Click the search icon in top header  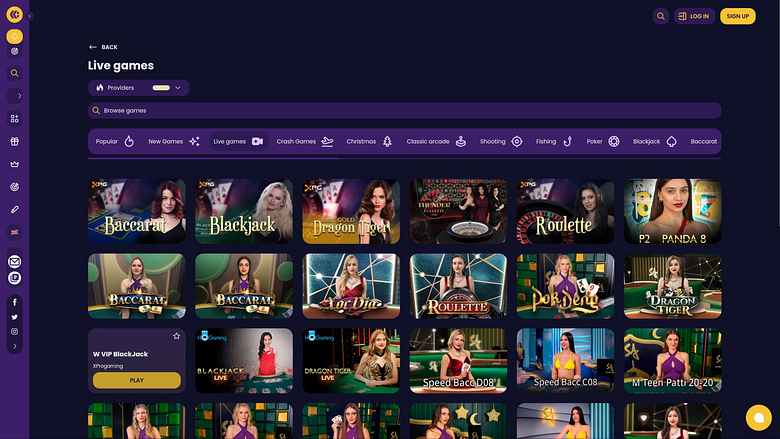tap(661, 16)
